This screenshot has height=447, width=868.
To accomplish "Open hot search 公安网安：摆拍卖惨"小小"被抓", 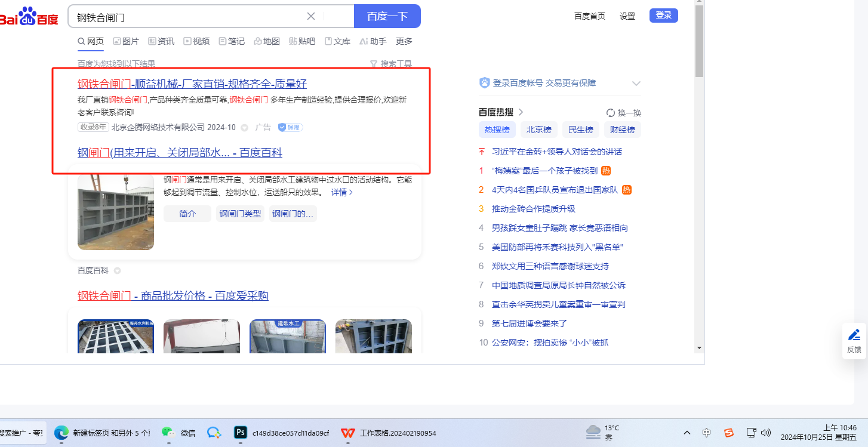I will (x=550, y=343).
